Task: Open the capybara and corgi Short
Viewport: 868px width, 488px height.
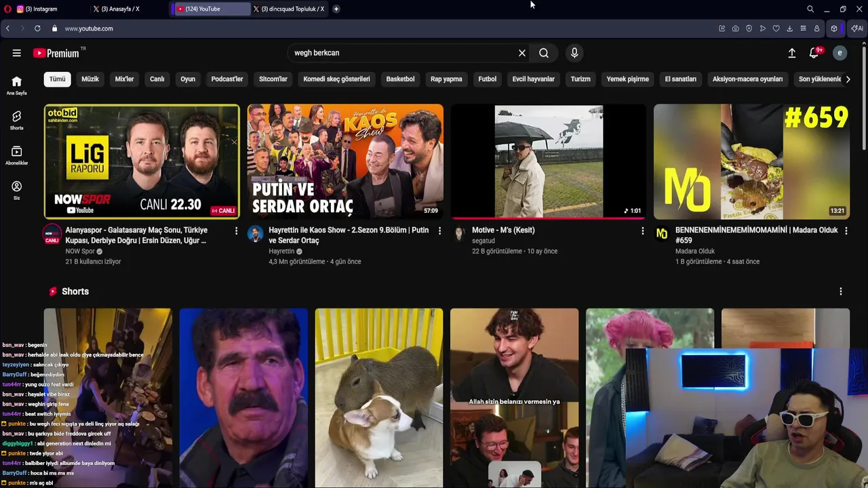Action: (379, 398)
